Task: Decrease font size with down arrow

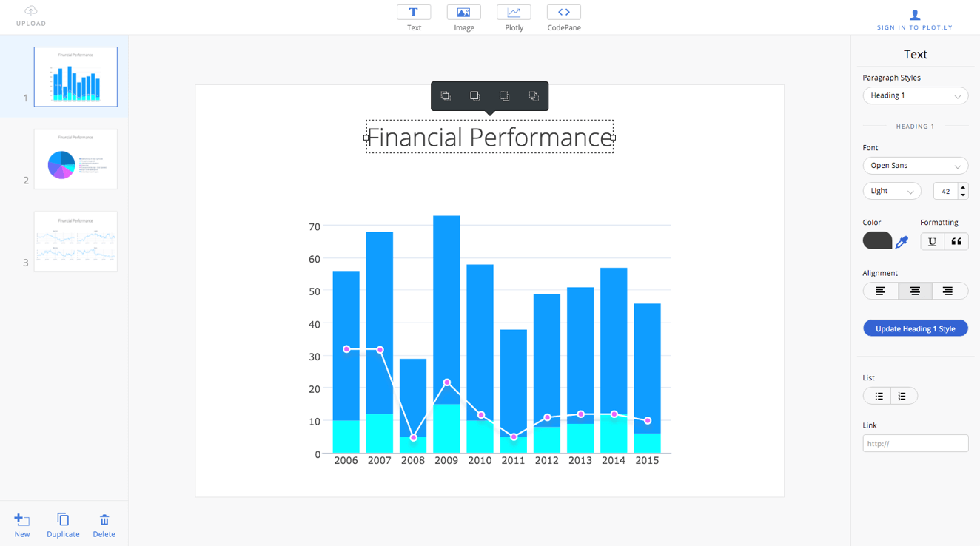Action: [x=963, y=195]
